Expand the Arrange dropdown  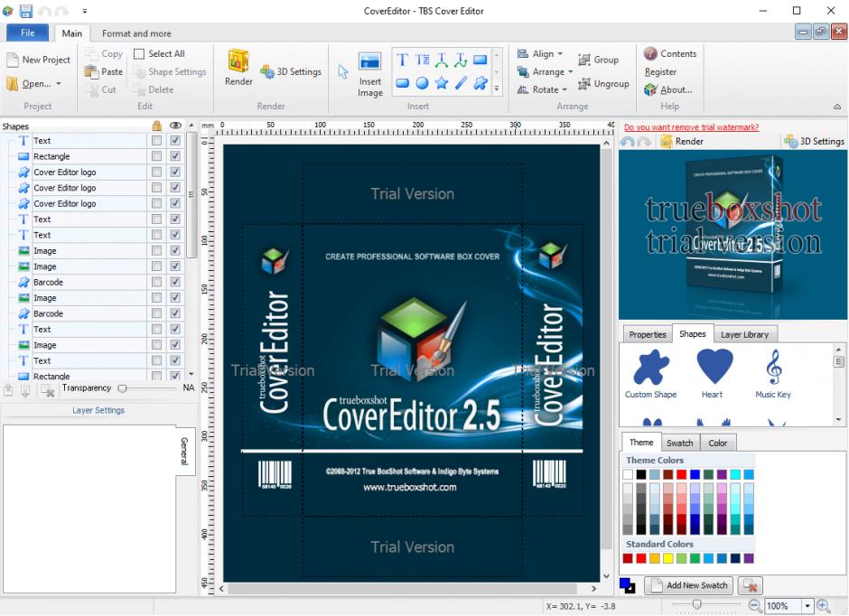(570, 71)
